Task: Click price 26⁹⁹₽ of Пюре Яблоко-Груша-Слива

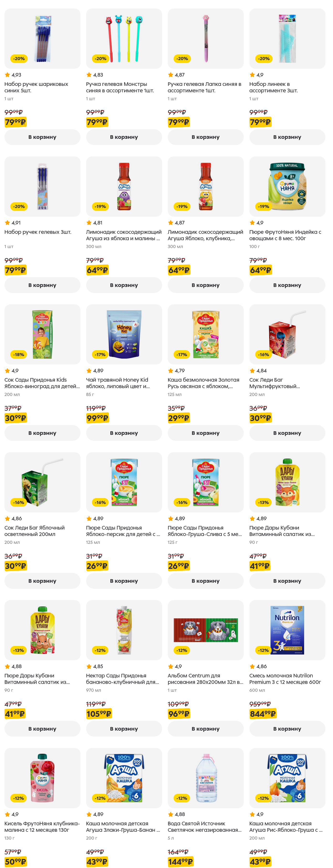Action: click(x=179, y=566)
